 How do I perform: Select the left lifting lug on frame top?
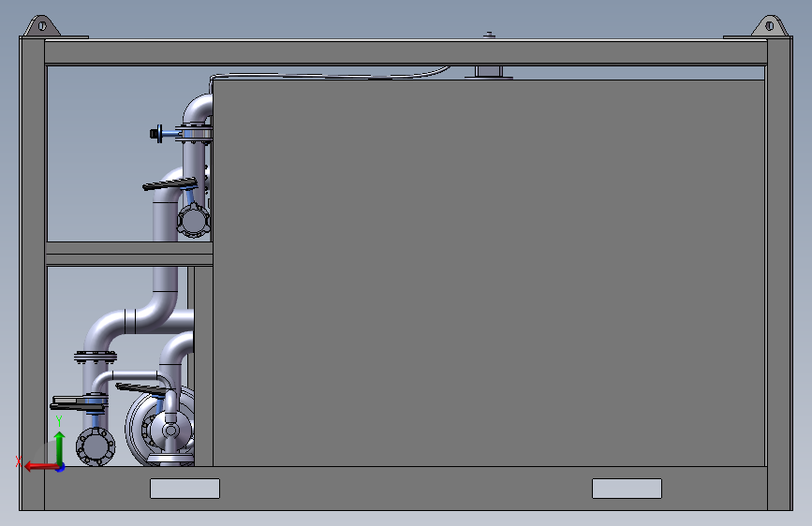(x=42, y=26)
